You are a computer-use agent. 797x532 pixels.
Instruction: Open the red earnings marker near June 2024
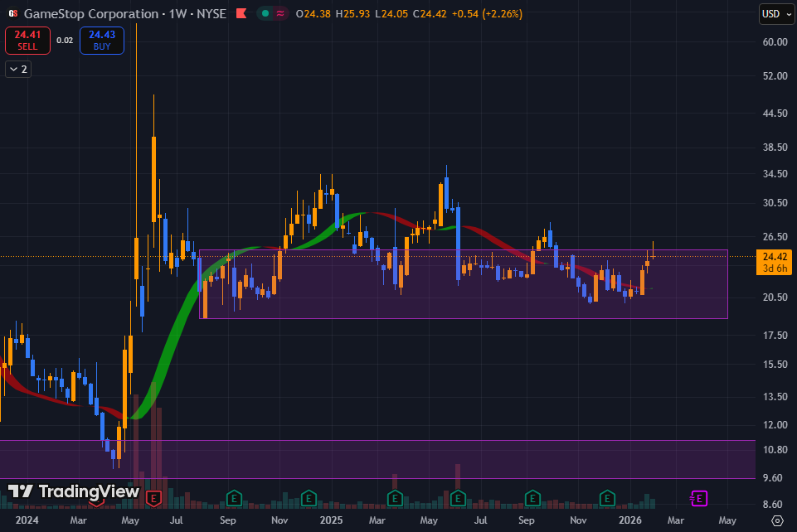point(153,499)
